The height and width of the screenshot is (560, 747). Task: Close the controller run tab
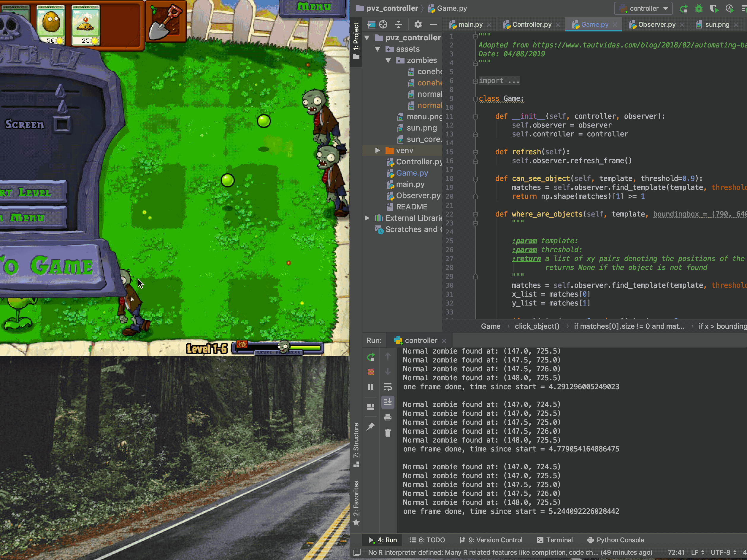[444, 341]
